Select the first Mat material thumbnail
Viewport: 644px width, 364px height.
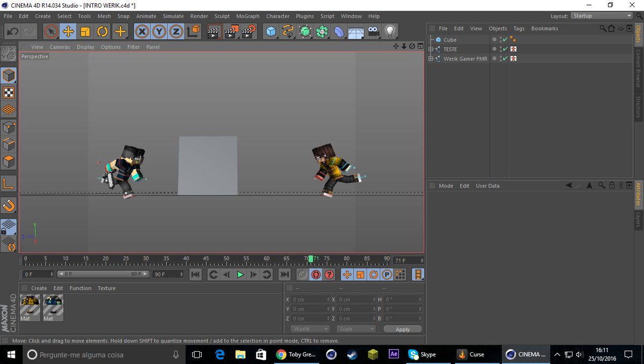(30, 308)
